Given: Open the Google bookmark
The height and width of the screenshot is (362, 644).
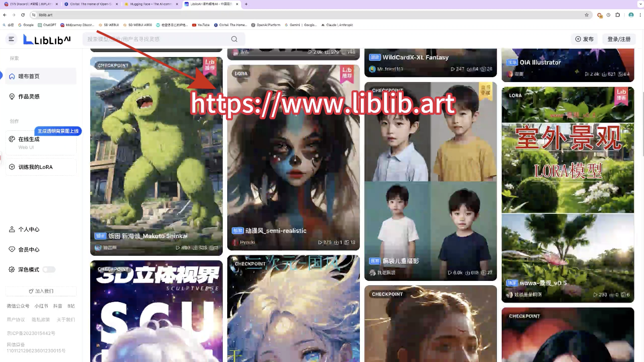Looking at the screenshot, I should click(x=26, y=25).
